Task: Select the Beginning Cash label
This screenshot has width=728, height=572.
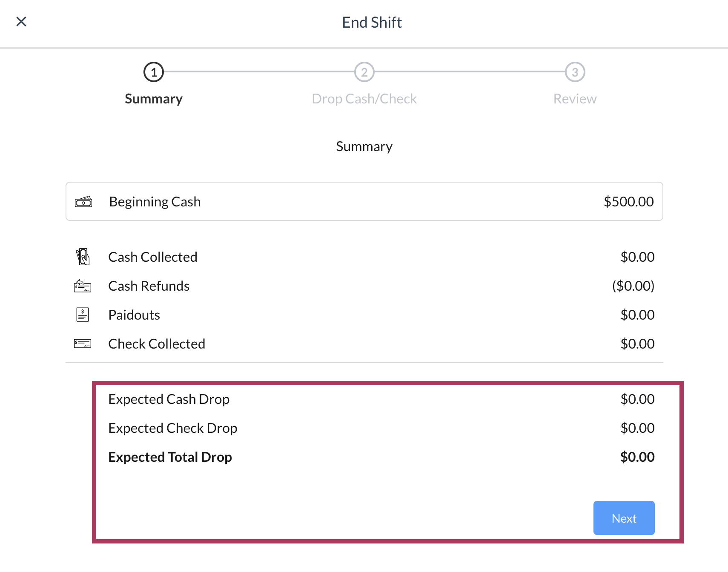Action: [155, 201]
